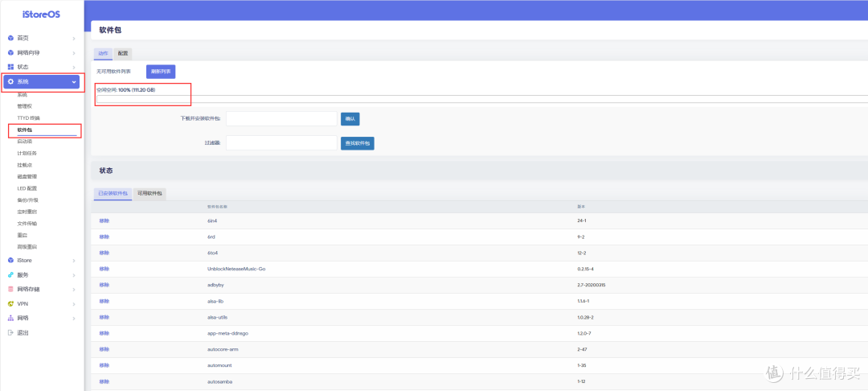Click the 状态 status grid icon
Screen dimensions: 868x391
point(10,67)
